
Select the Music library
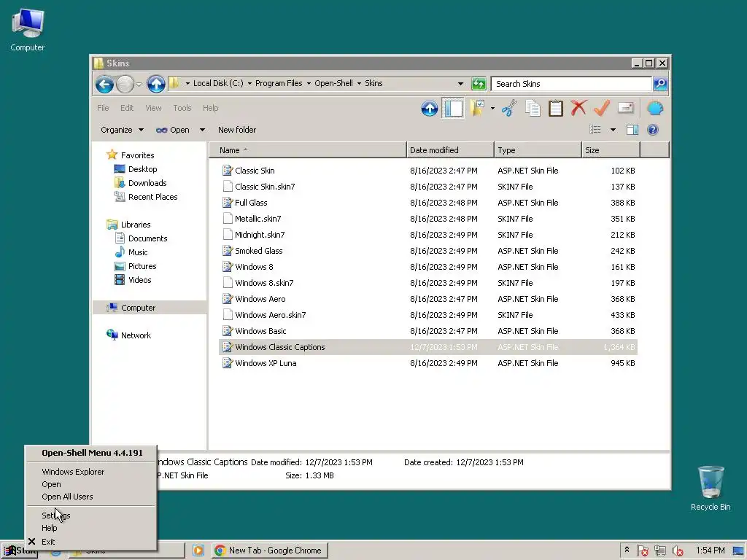[131, 252]
